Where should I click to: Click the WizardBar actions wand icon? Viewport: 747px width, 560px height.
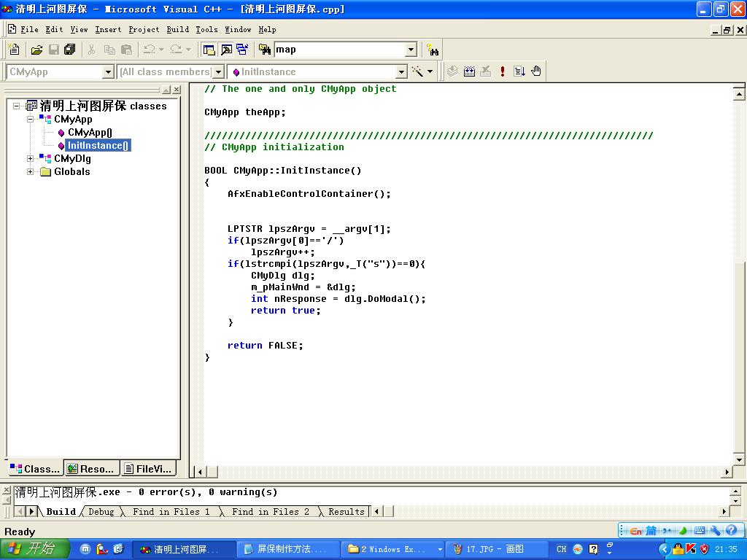point(417,71)
